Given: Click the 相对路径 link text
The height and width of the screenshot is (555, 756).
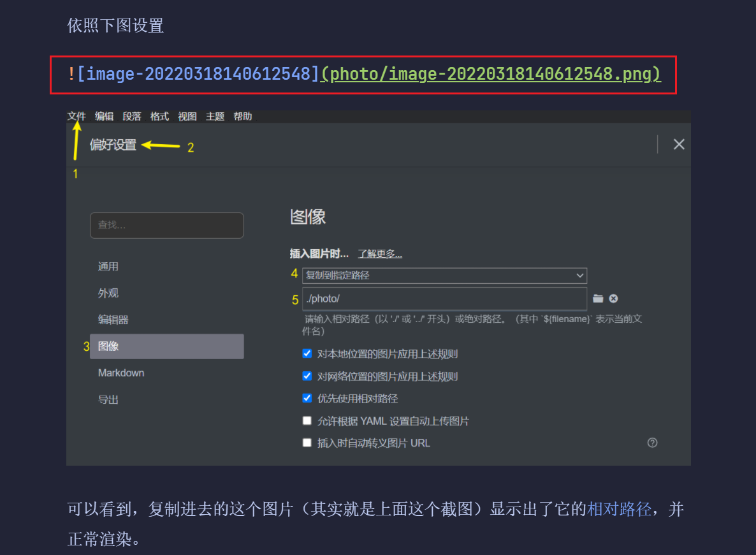Looking at the screenshot, I should pyautogui.click(x=619, y=509).
